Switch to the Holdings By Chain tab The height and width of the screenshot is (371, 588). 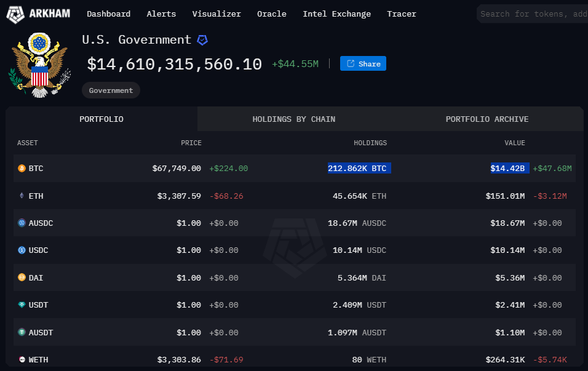pyautogui.click(x=293, y=119)
